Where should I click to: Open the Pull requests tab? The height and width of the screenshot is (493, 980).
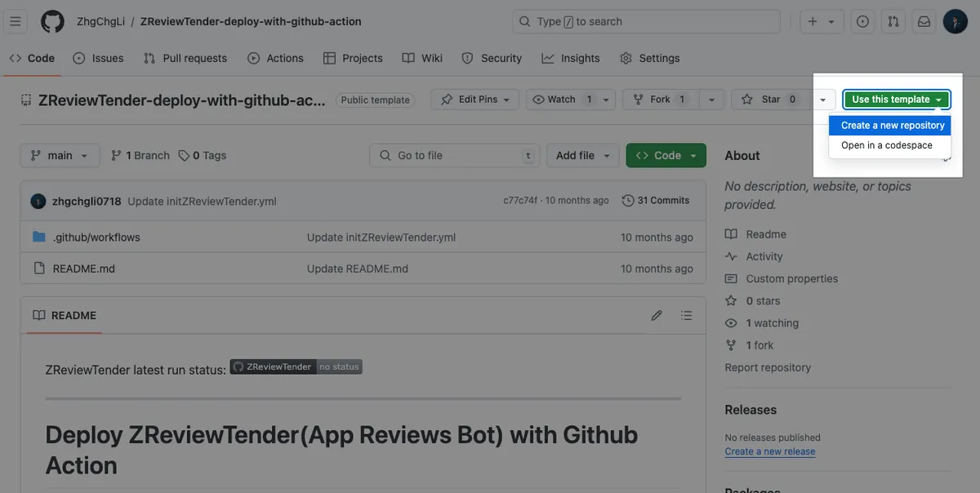click(185, 58)
